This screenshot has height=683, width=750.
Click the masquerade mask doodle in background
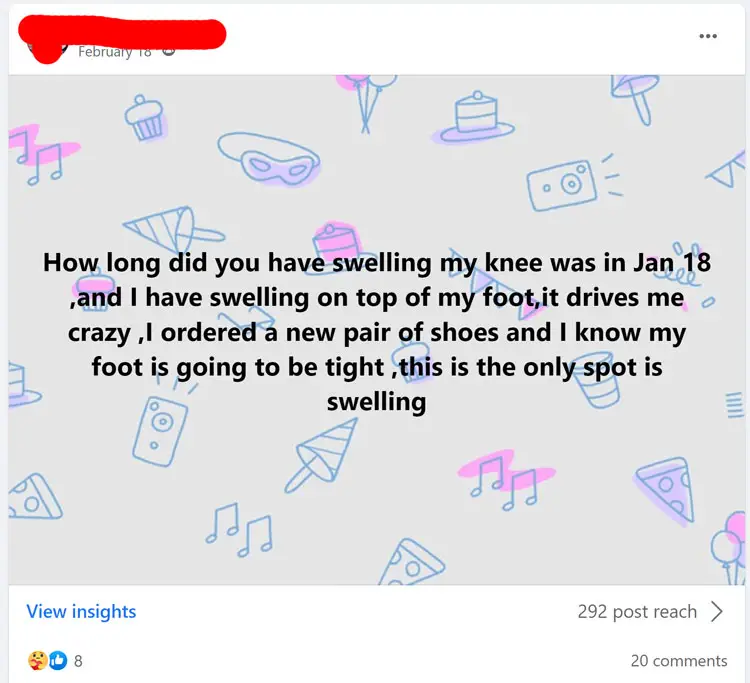[269, 159]
